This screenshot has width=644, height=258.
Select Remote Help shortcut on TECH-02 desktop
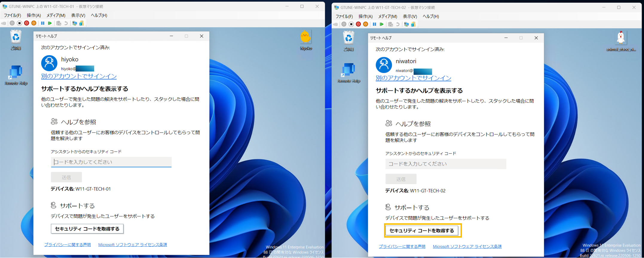(x=348, y=73)
